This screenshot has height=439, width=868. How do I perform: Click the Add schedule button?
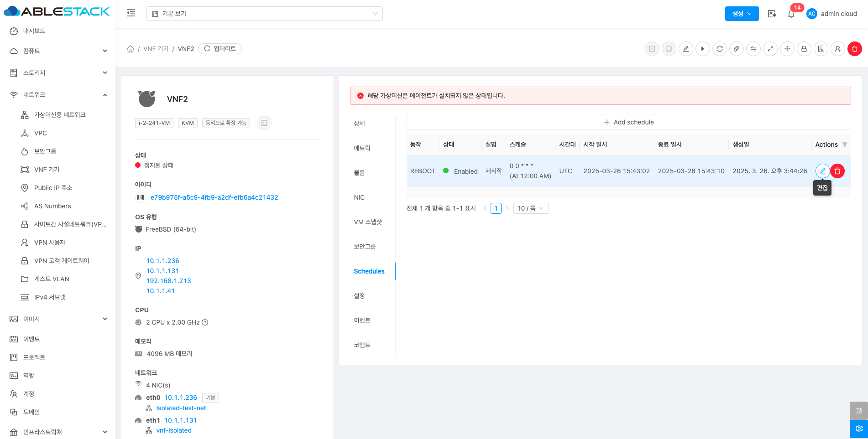(628, 122)
